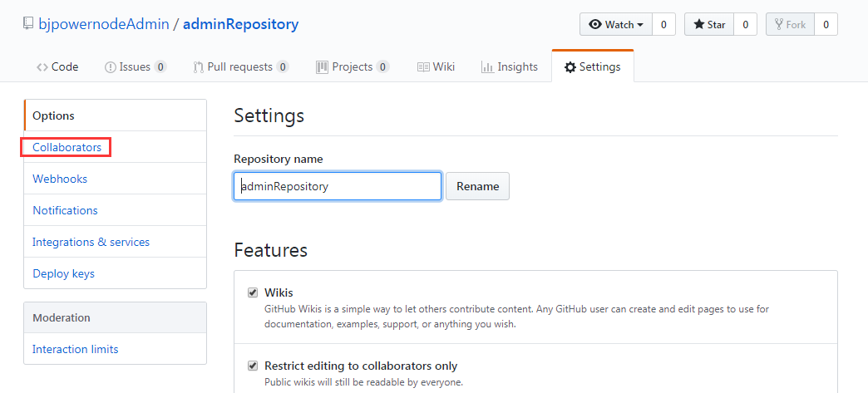The height and width of the screenshot is (393, 868).
Task: Click the Issues tab exclamation icon
Action: pos(110,67)
